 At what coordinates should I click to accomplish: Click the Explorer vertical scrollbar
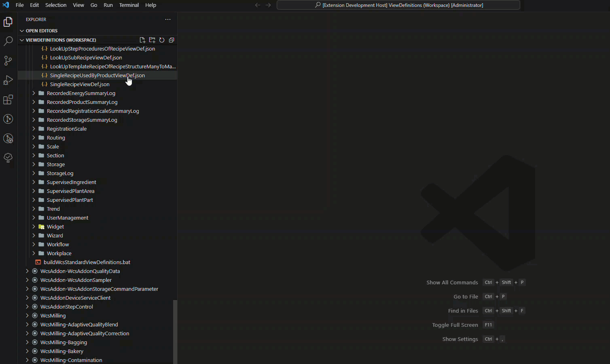point(175,332)
